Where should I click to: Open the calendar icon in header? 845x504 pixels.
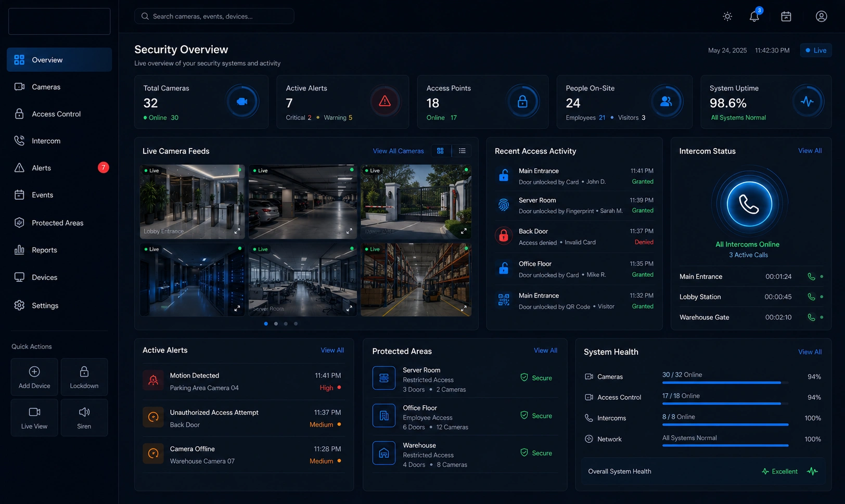[x=786, y=17]
